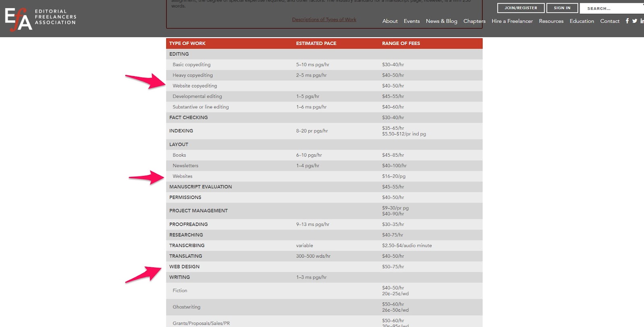Select the Substantive or line editing label
The width and height of the screenshot is (644, 327).
[201, 107]
